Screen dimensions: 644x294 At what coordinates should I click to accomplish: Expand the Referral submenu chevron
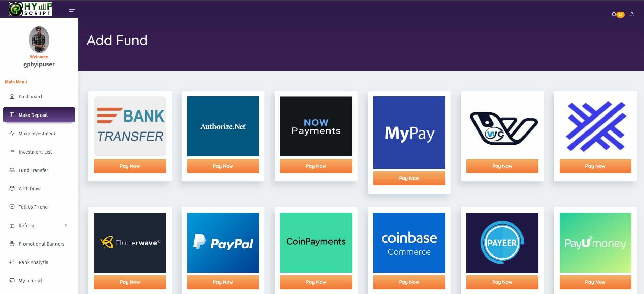[66, 225]
